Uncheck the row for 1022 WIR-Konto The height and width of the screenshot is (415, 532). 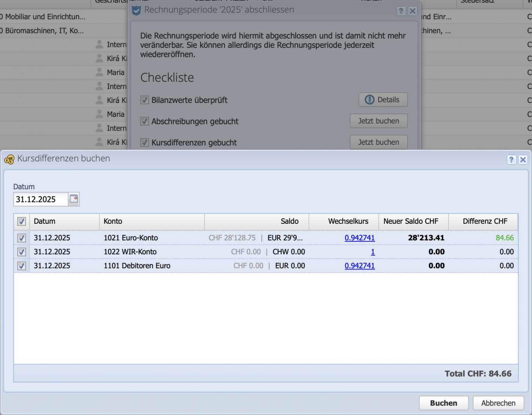[x=21, y=252]
